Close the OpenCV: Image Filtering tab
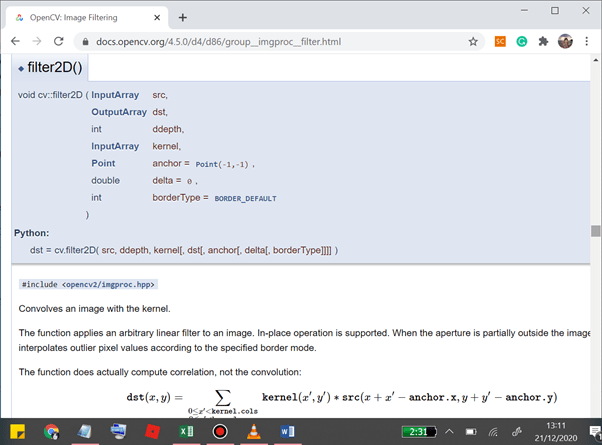Image resolution: width=602 pixels, height=445 pixels. tap(158, 17)
